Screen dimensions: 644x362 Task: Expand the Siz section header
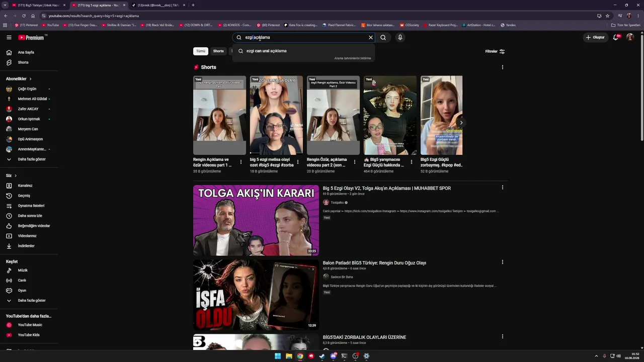pos(11,175)
